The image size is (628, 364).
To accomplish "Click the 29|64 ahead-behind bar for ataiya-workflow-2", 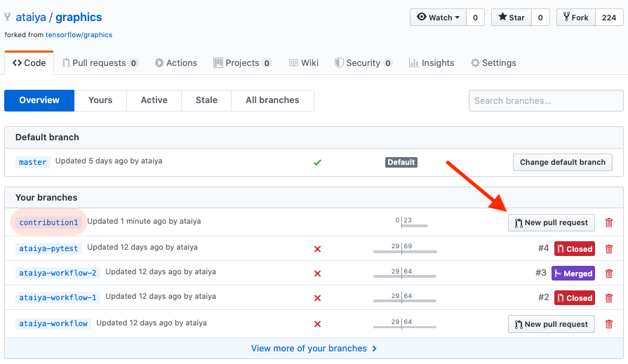I will tap(404, 274).
